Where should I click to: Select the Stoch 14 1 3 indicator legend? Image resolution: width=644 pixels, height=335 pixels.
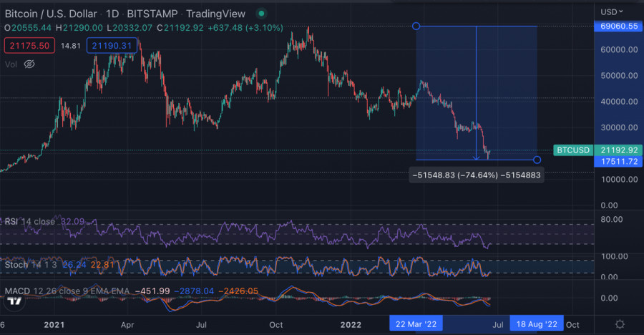pyautogui.click(x=31, y=265)
